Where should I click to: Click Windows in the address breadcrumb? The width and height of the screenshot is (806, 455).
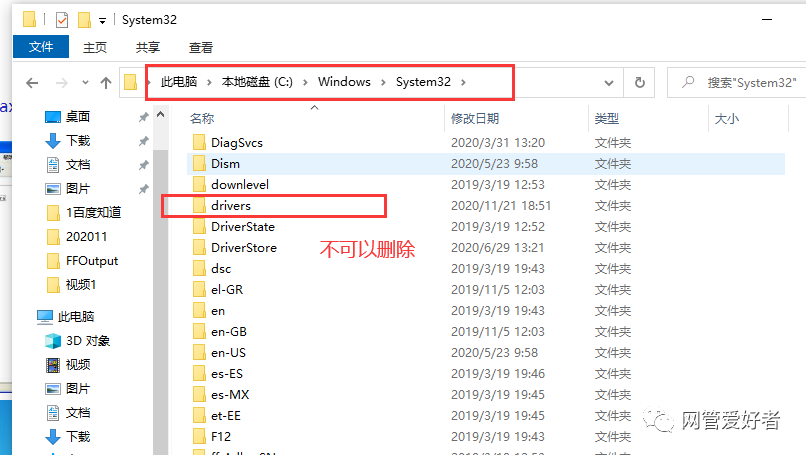pos(344,82)
